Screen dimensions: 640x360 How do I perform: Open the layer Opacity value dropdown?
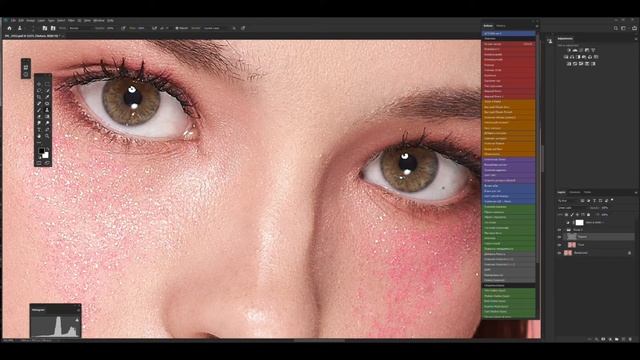[605, 208]
